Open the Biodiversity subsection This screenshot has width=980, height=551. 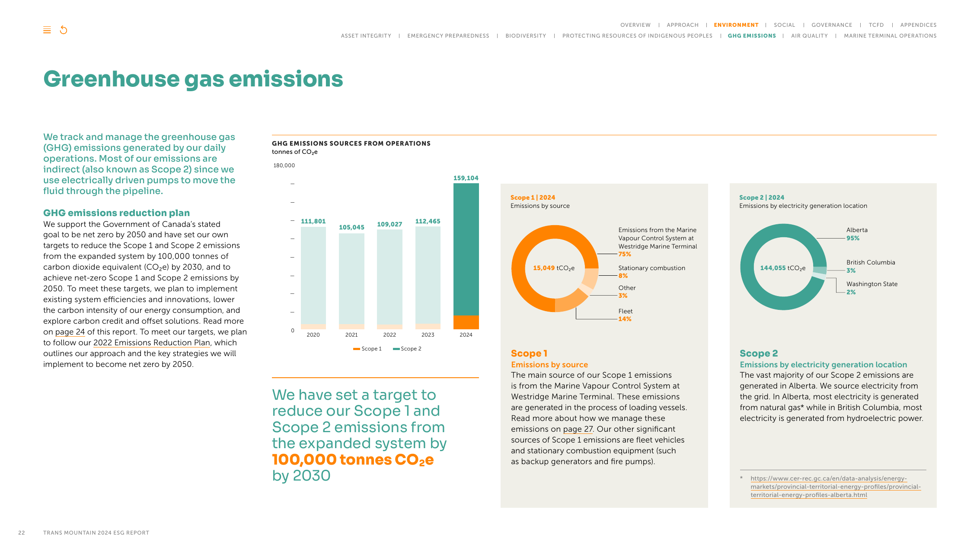pos(526,36)
